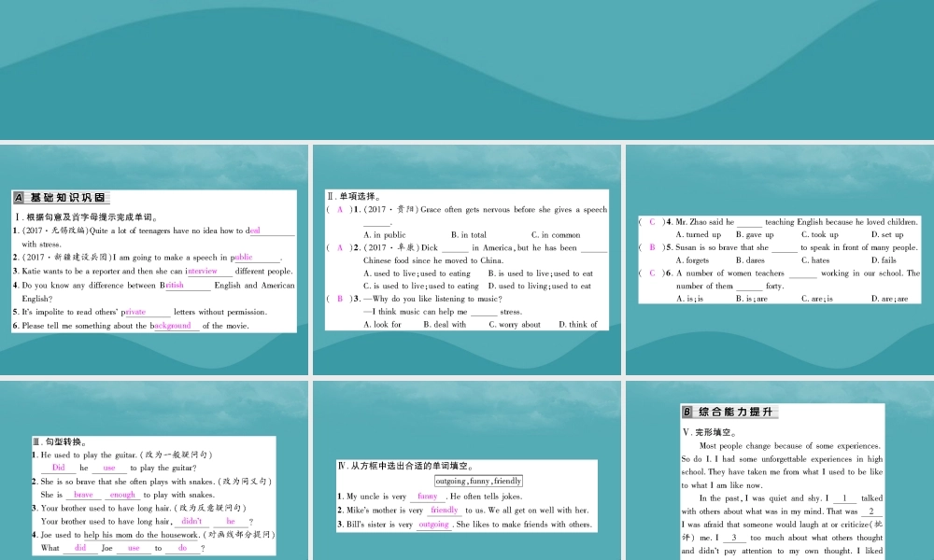This screenshot has width=934, height=560.
Task: Click option 'D. fails'
Action: coord(884,260)
